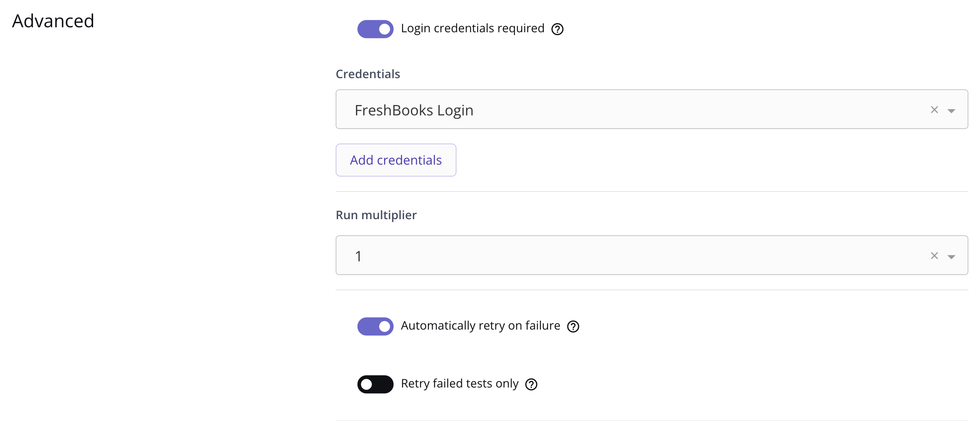Click the Add credentials button
This screenshot has width=980, height=421.
[396, 160]
